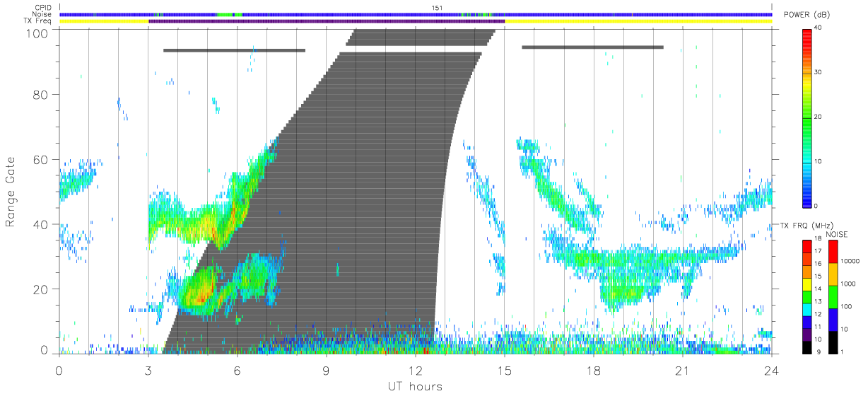Click the 'Range Gate' axis title
The width and height of the screenshot is (868, 401).
point(11,192)
